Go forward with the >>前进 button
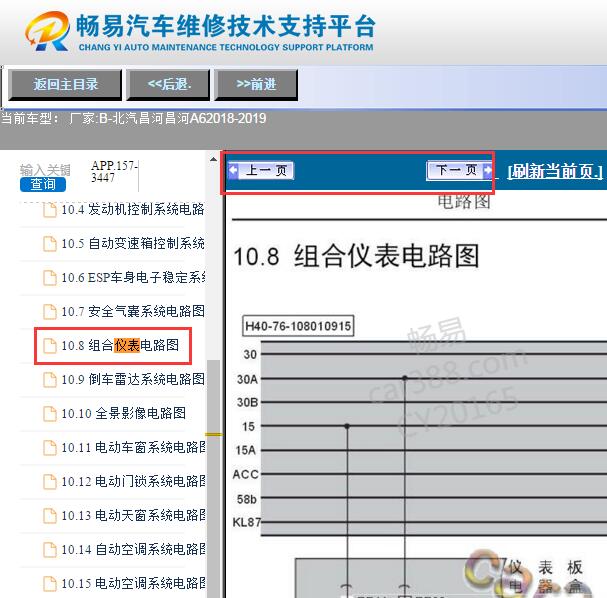This screenshot has width=607, height=598. tap(256, 85)
